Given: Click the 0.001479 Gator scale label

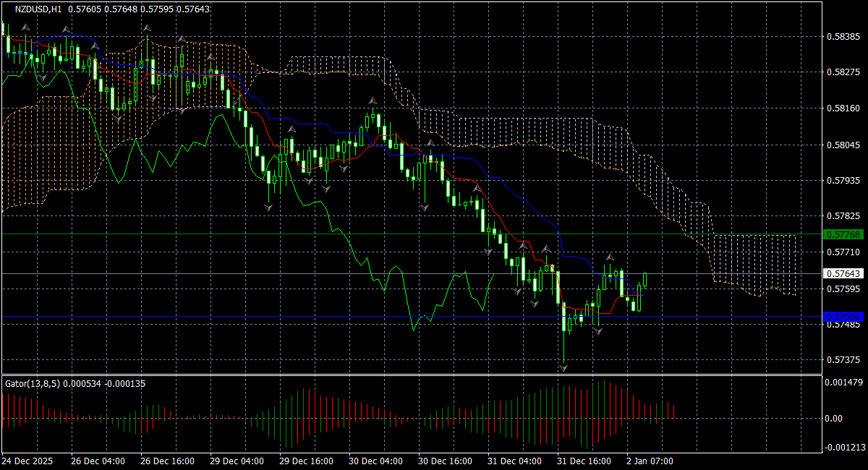Looking at the screenshot, I should coord(843,382).
